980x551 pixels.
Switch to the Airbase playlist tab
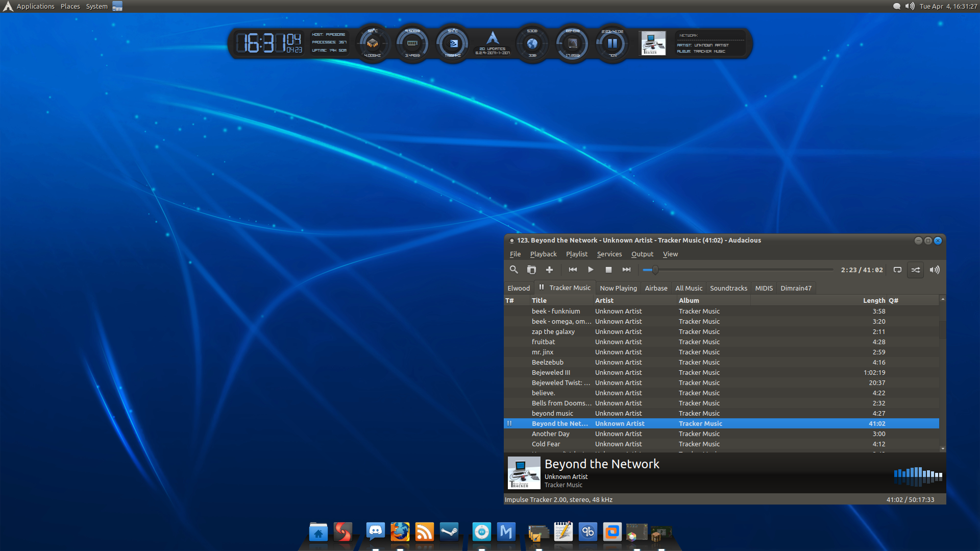656,288
